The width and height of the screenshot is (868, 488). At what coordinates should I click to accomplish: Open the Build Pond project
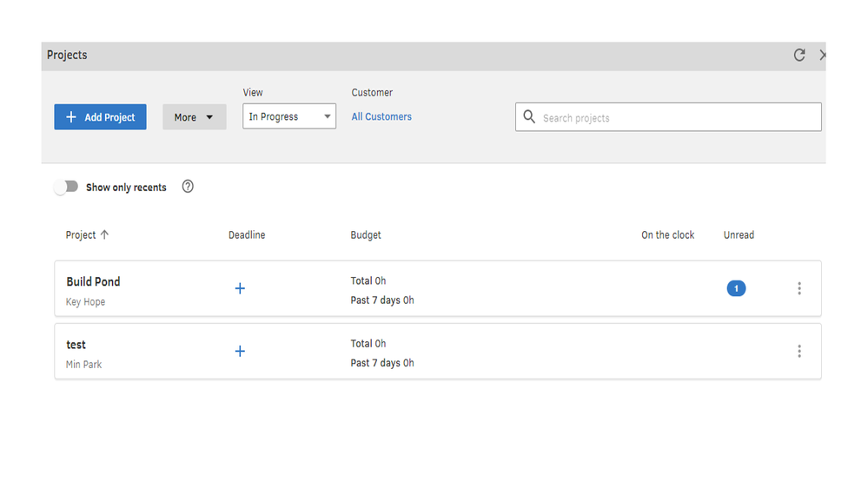(93, 282)
